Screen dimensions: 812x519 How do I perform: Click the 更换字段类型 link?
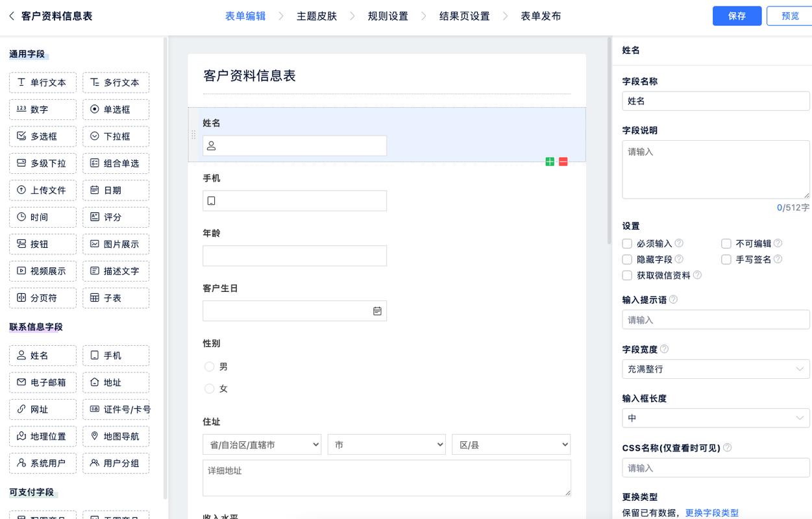pos(712,513)
